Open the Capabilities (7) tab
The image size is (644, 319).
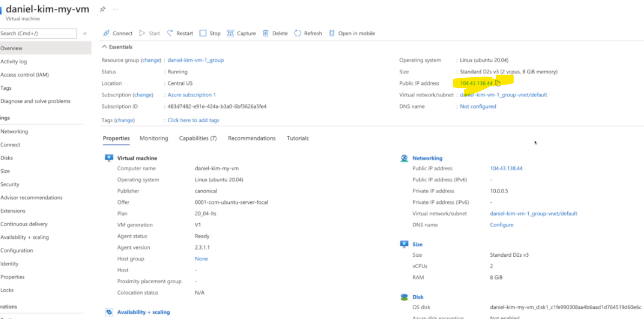pyautogui.click(x=198, y=138)
